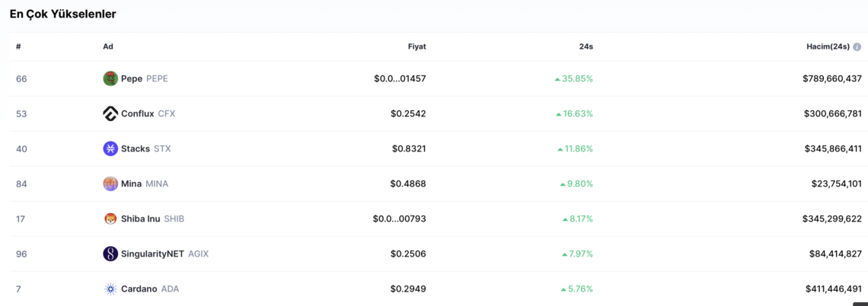
Task: Click volume $411,446,491
Action: point(834,288)
